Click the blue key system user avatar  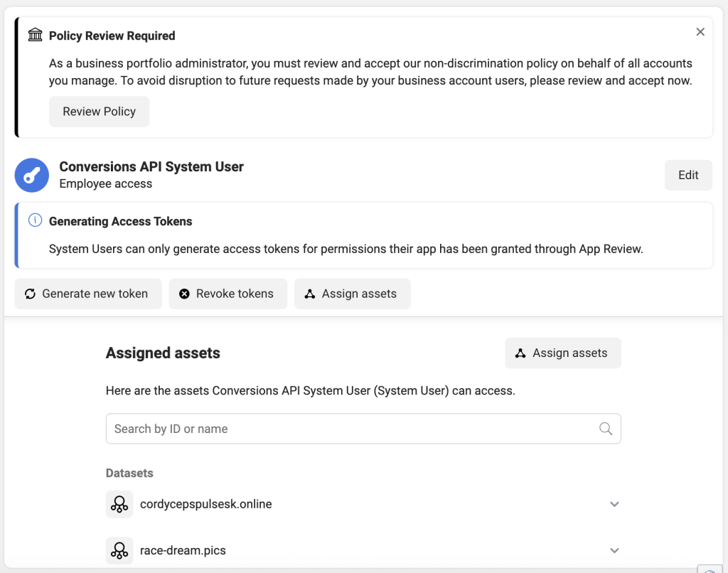[x=31, y=175]
